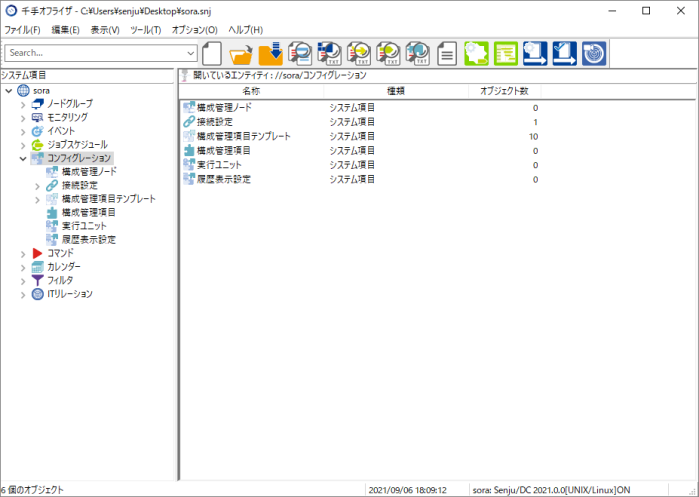Click the ジョブスケジュール tree icon
This screenshot has width=699, height=497.
coord(37,145)
